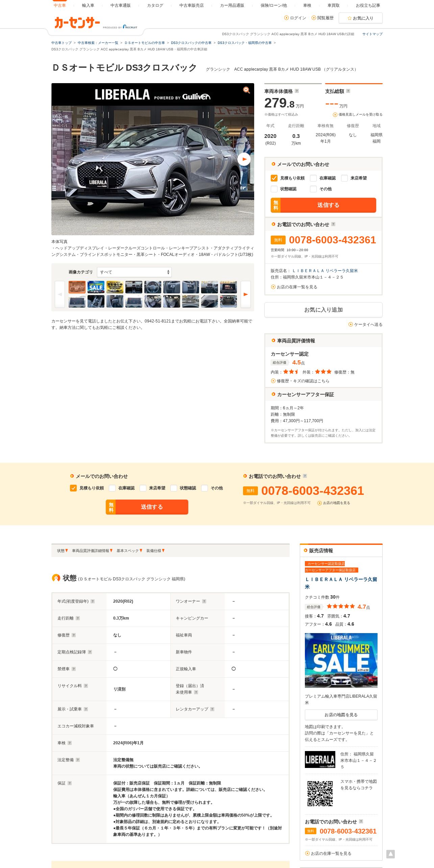434x868 pixels.
Task: Check 来店希望 in the yellow inquiry band
Action: tap(143, 488)
